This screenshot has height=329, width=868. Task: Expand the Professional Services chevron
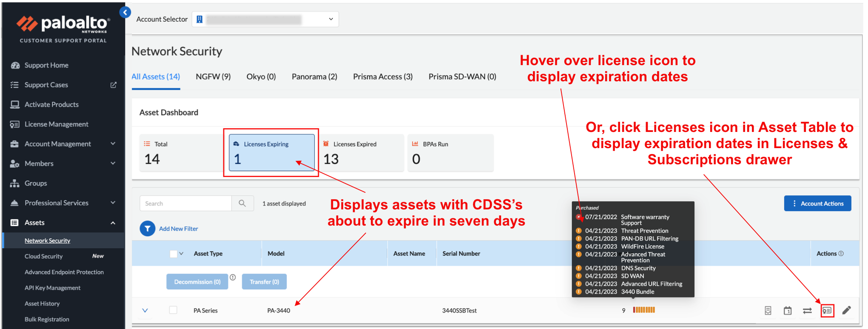pos(113,203)
